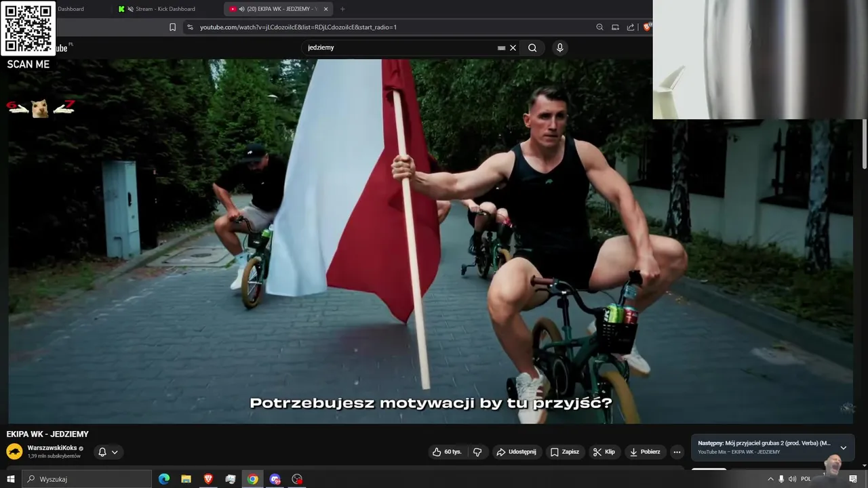
Task: Click the youtube.com URL in address bar
Action: pyautogui.click(x=298, y=27)
